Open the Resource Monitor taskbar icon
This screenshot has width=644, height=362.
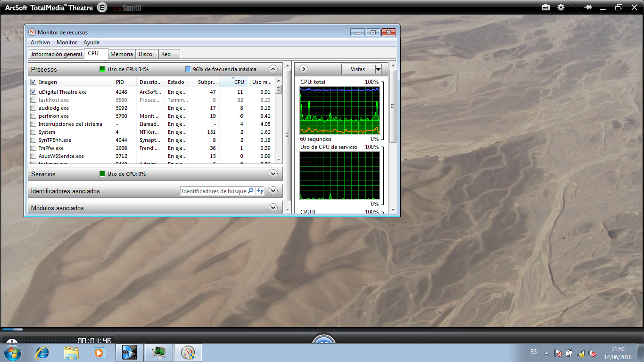(x=158, y=352)
